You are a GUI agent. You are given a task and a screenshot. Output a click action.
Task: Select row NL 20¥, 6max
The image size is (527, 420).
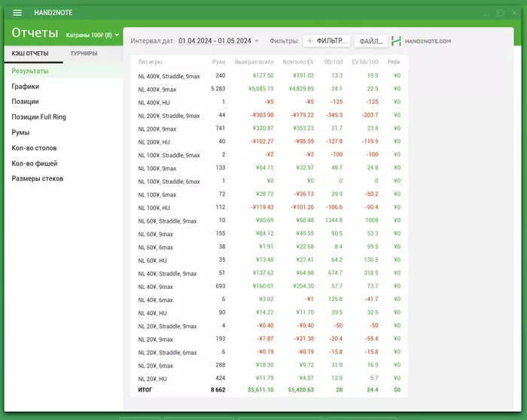pos(270,365)
